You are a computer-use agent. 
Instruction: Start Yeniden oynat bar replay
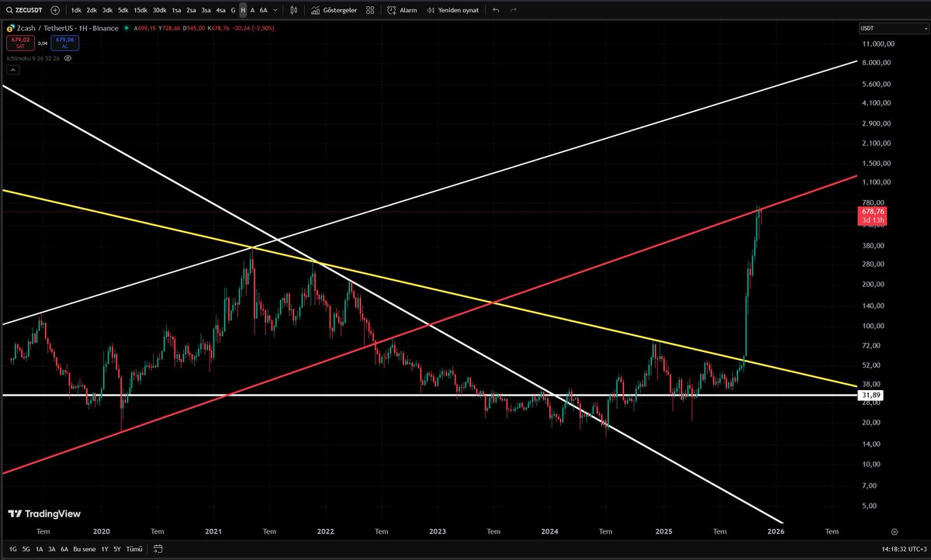[x=453, y=11]
